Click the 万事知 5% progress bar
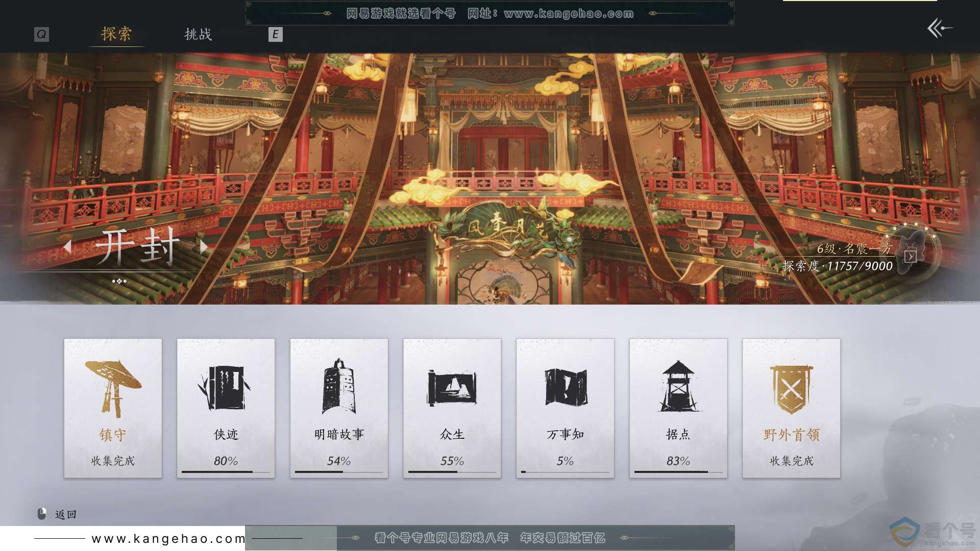This screenshot has height=551, width=980. 565,472
